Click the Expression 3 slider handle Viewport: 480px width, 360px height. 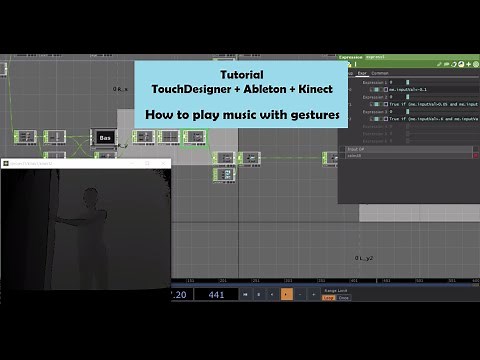click(x=407, y=112)
